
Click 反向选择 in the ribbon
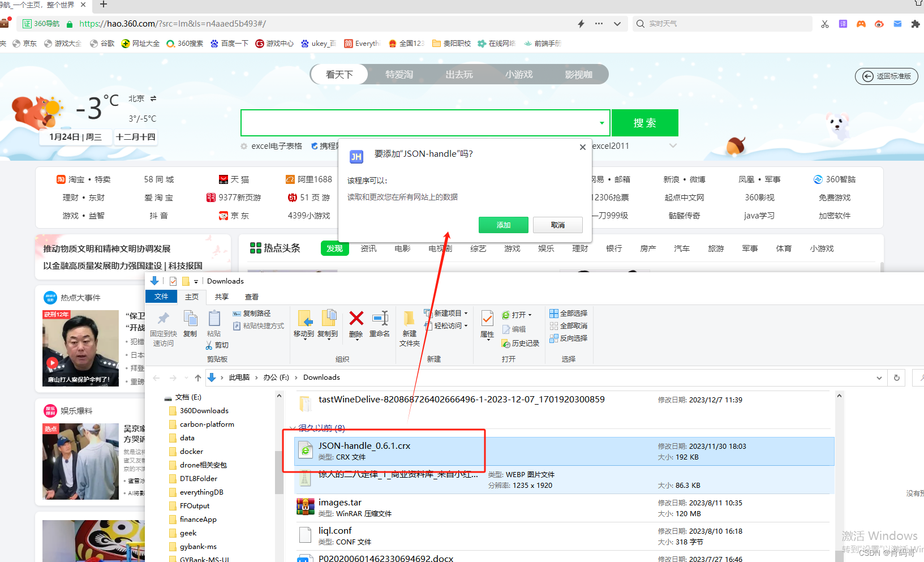tap(568, 338)
